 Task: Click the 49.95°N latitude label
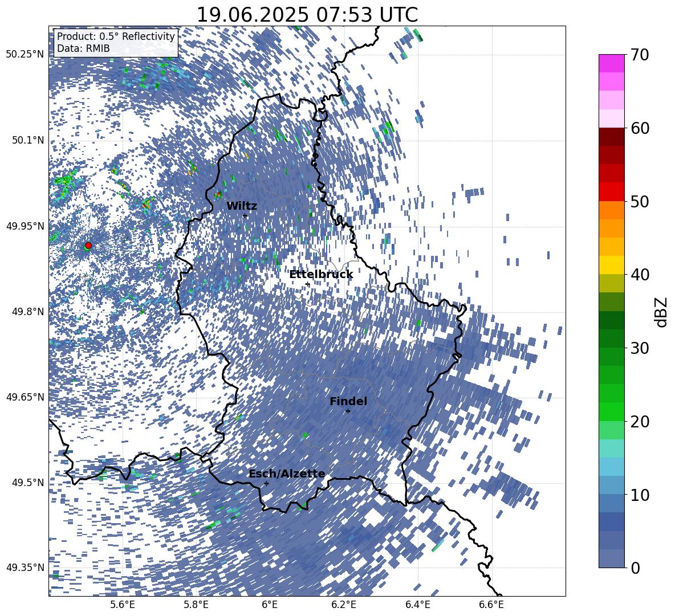(x=25, y=226)
